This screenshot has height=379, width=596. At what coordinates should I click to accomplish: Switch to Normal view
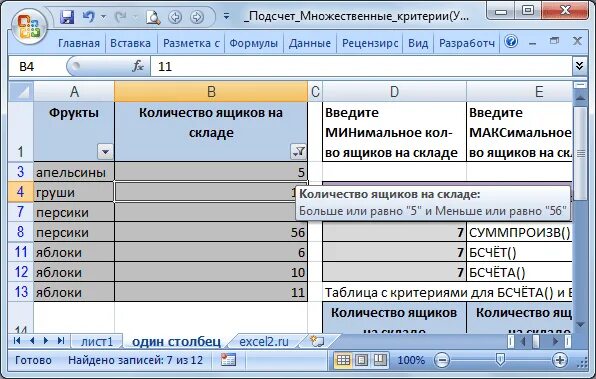coord(343,360)
